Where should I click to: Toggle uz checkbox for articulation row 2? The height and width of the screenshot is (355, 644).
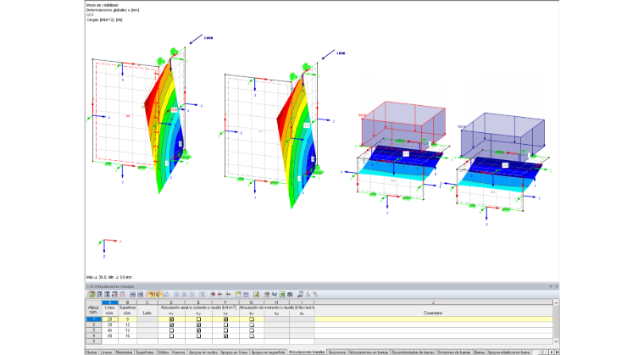click(225, 324)
